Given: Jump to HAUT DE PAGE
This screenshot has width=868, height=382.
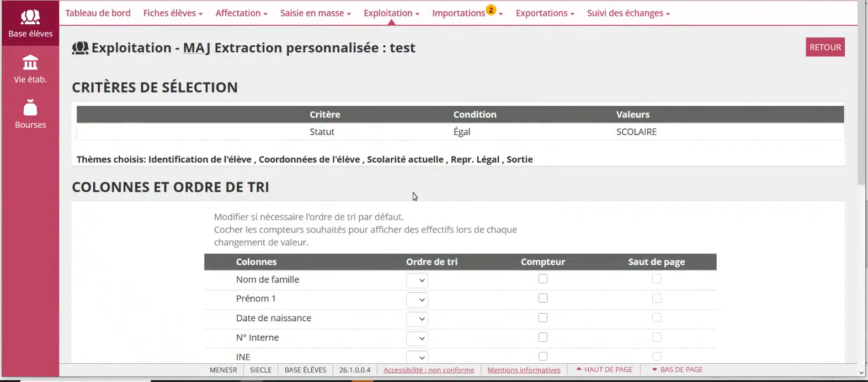Looking at the screenshot, I should [x=604, y=369].
